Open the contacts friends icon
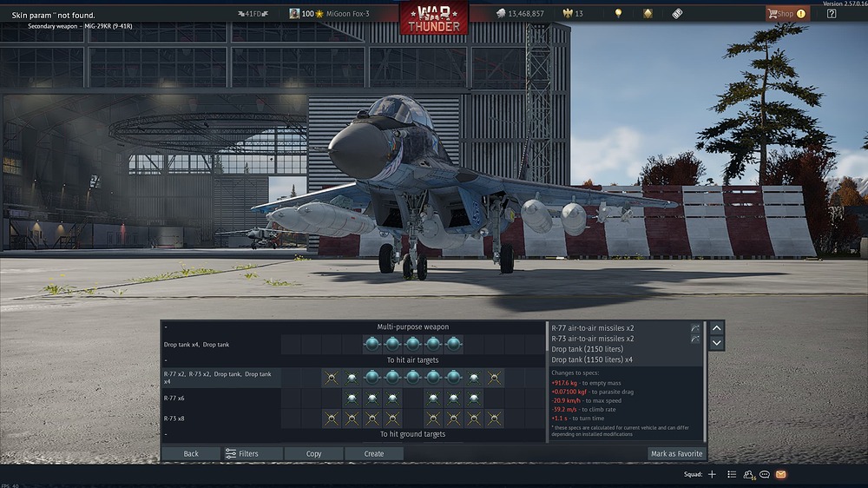This screenshot has height=488, width=868. (748, 475)
